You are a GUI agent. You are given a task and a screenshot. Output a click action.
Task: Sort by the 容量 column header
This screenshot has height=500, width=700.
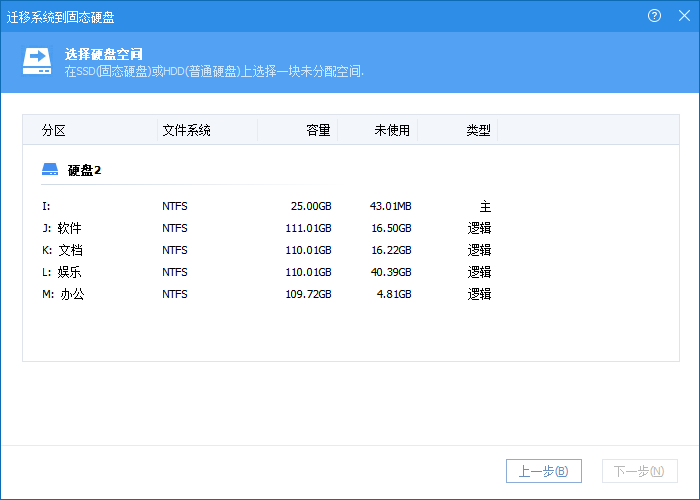tap(298, 130)
